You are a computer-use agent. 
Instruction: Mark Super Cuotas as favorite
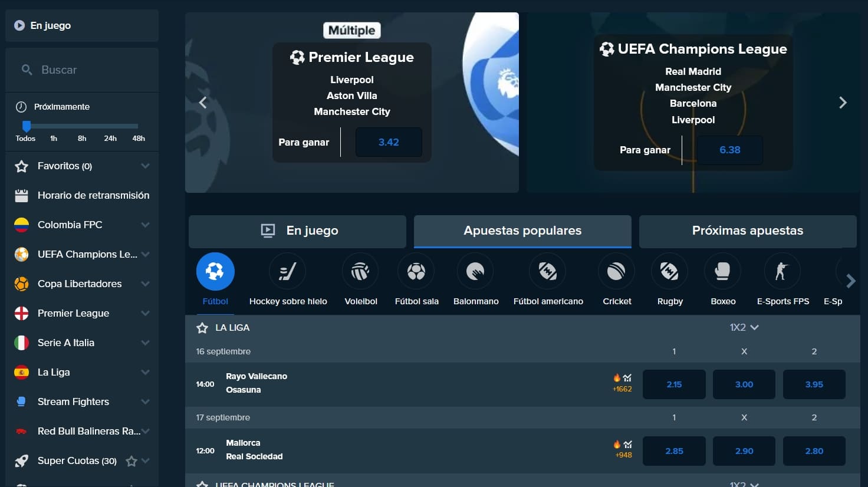[133, 460]
